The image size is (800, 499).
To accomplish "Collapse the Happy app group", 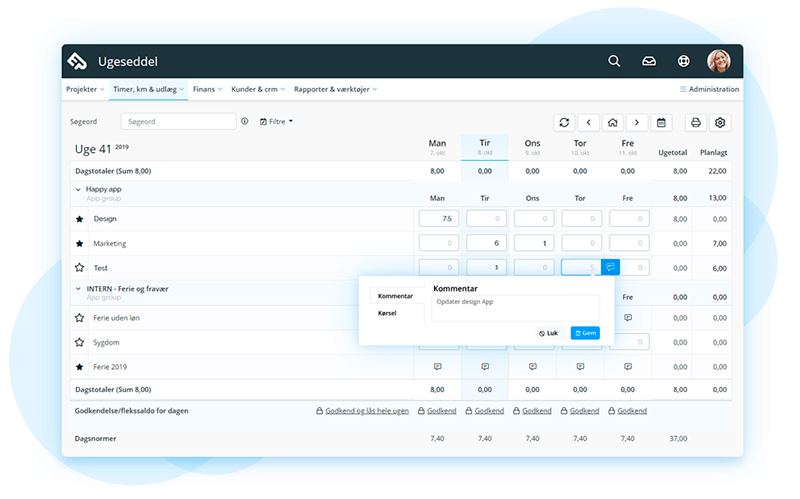I will click(x=78, y=189).
